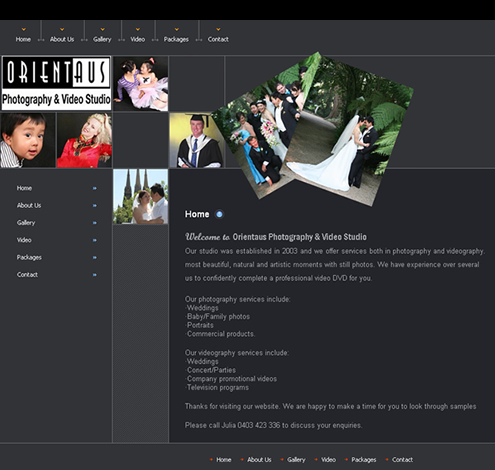The width and height of the screenshot is (495, 470).
Task: Click the blue arrow beside sidebar Home
Action: click(x=95, y=188)
